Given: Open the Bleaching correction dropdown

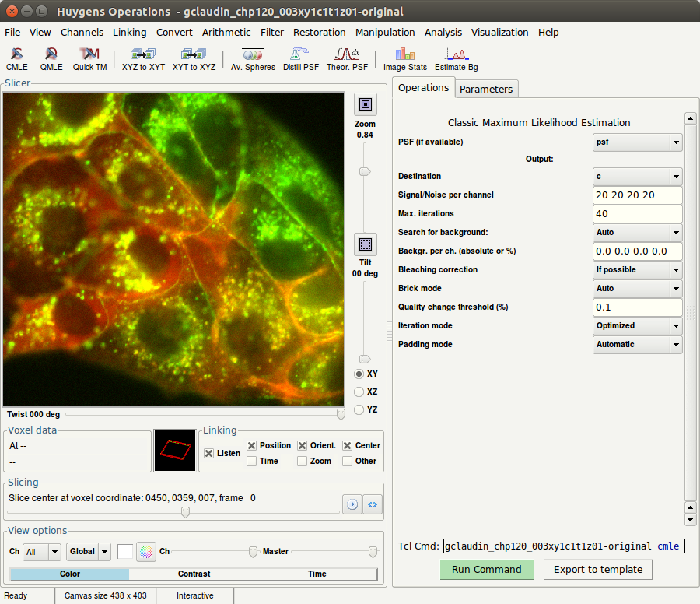Looking at the screenshot, I should click(x=637, y=270).
